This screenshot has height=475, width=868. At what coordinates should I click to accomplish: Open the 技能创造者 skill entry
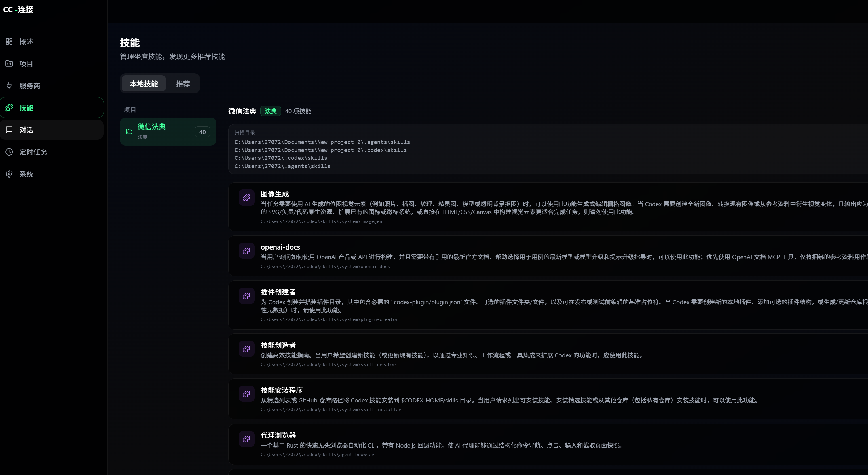click(x=278, y=345)
